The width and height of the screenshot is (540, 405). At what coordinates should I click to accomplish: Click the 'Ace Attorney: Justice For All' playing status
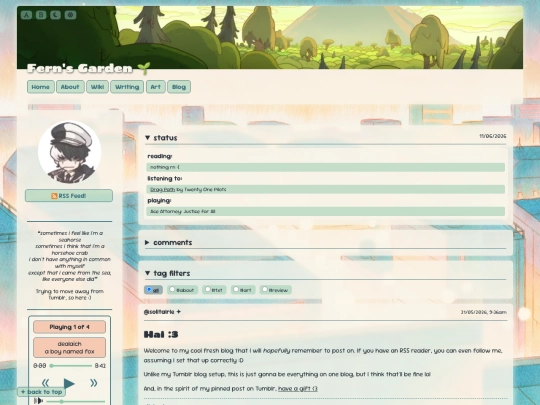point(325,211)
